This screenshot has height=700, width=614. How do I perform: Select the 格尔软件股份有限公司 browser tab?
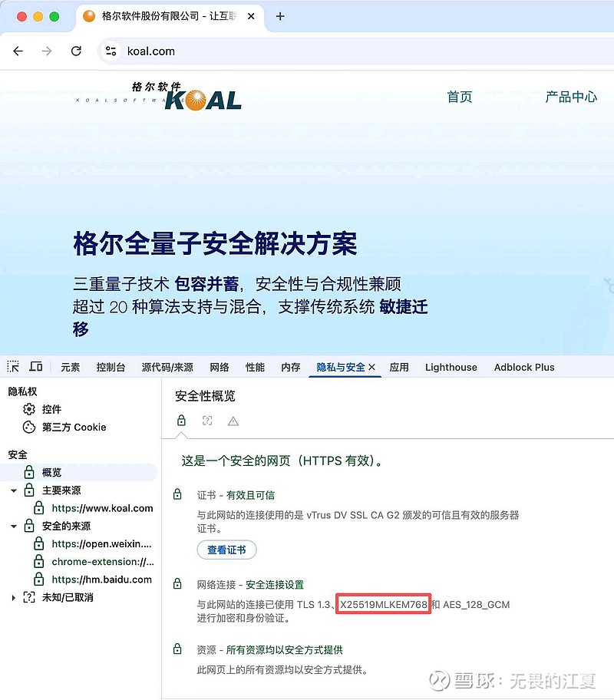pos(170,17)
